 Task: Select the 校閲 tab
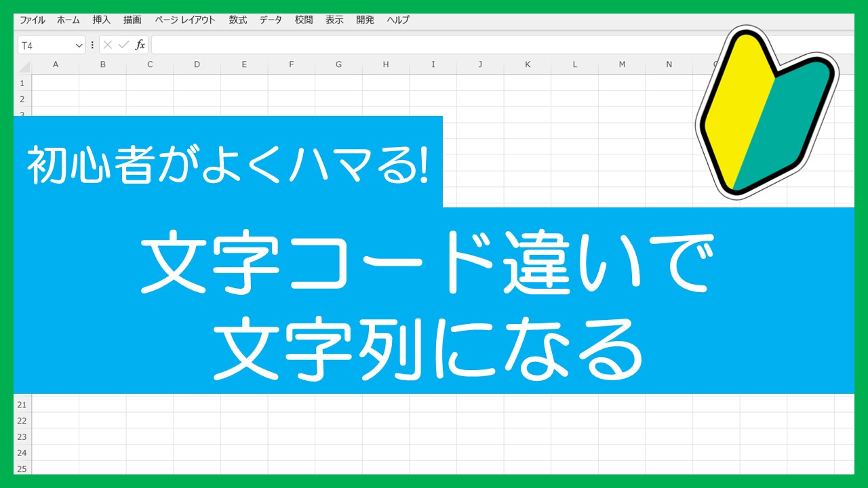click(304, 20)
